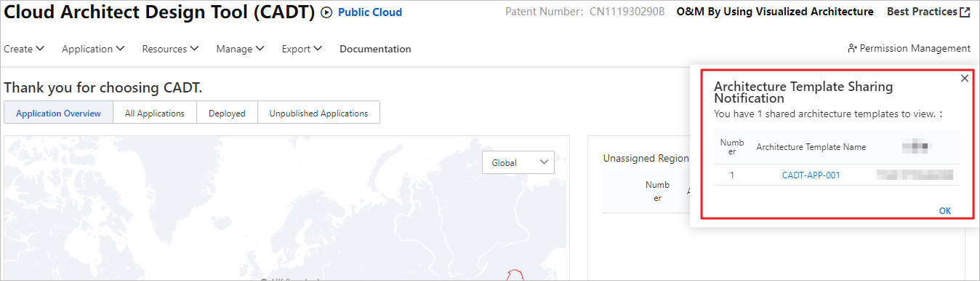Viewport: 980px width, 281px height.
Task: Open the CADT-APP-001 template link
Action: click(x=811, y=175)
